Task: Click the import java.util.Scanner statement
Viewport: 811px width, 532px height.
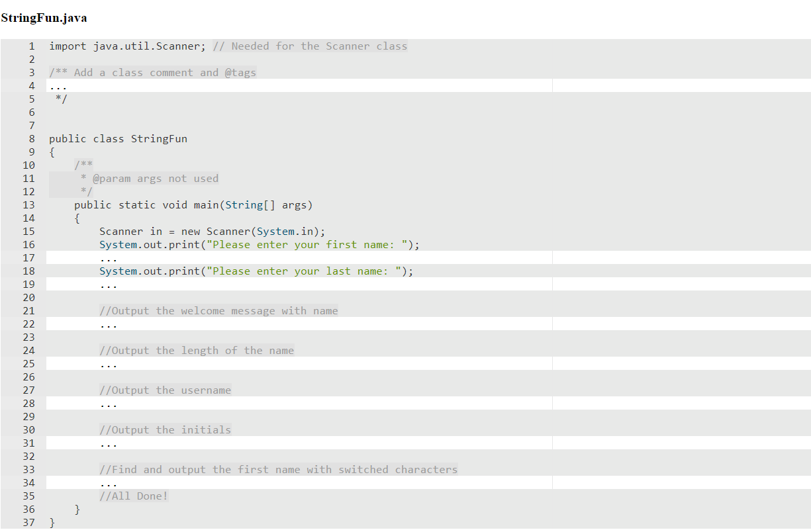Action: click(x=126, y=46)
